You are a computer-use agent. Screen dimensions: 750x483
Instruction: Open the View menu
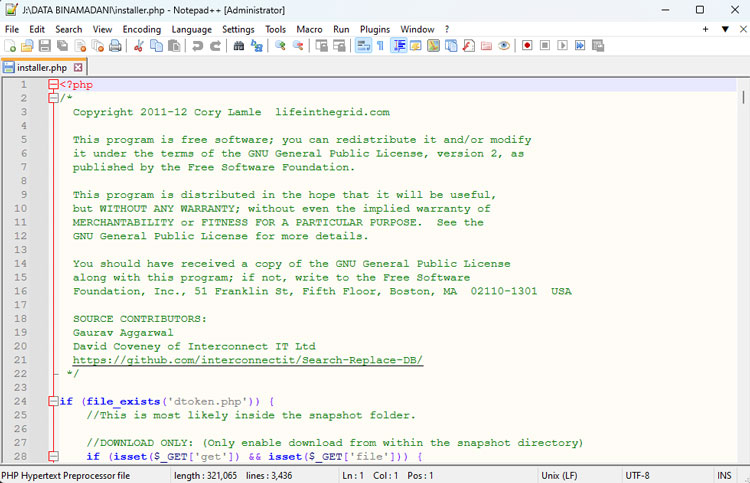pyautogui.click(x=102, y=29)
